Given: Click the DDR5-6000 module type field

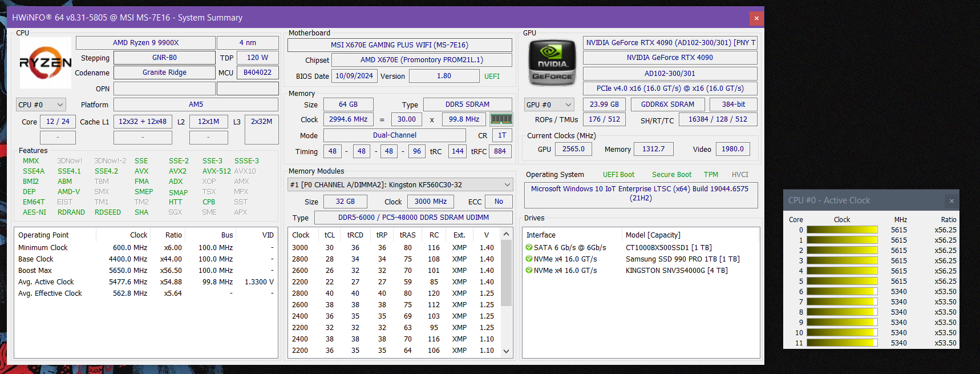Looking at the screenshot, I should coord(414,218).
